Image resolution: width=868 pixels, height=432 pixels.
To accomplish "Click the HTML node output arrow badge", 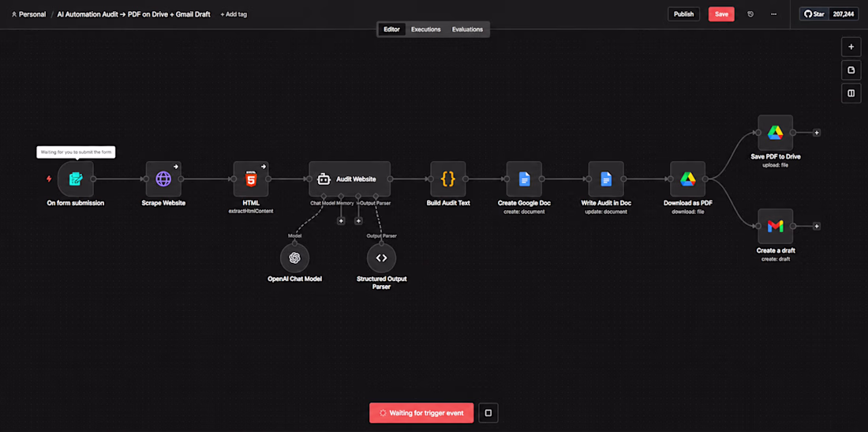I will 263,166.
